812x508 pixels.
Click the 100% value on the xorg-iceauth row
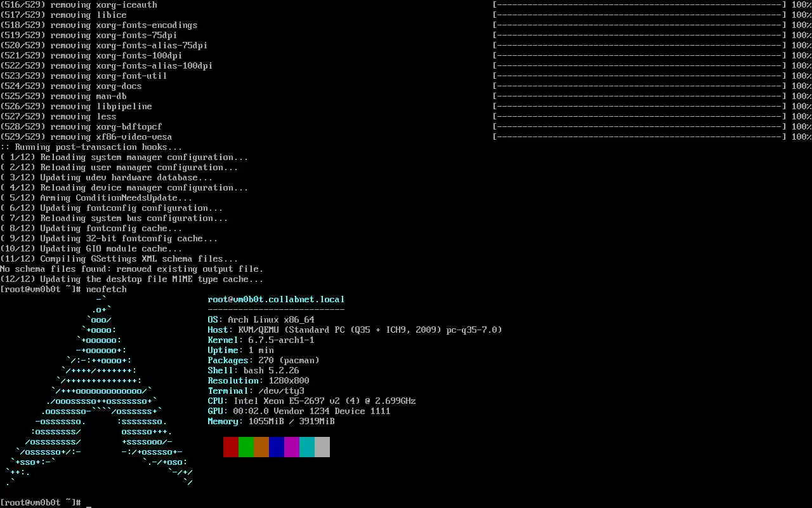pyautogui.click(x=802, y=5)
